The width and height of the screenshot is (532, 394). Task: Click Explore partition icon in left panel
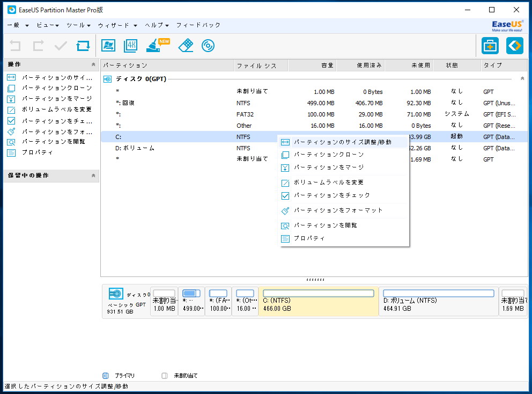[x=11, y=142]
